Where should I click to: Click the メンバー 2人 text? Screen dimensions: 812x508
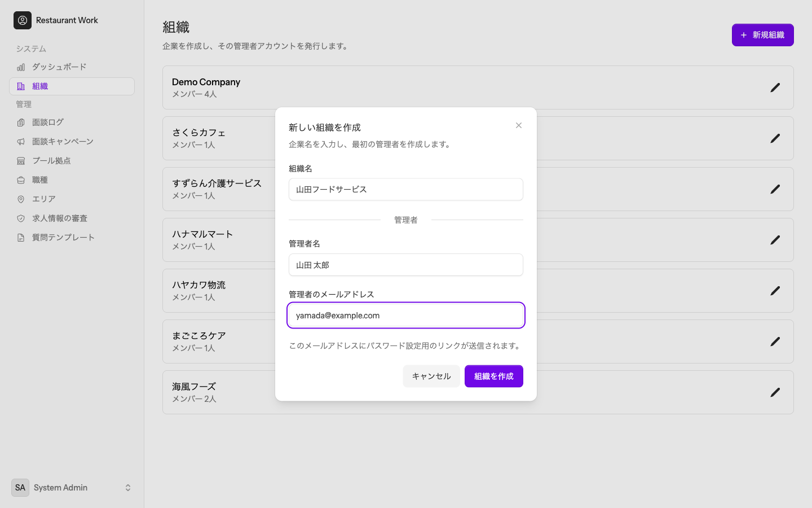pyautogui.click(x=194, y=399)
